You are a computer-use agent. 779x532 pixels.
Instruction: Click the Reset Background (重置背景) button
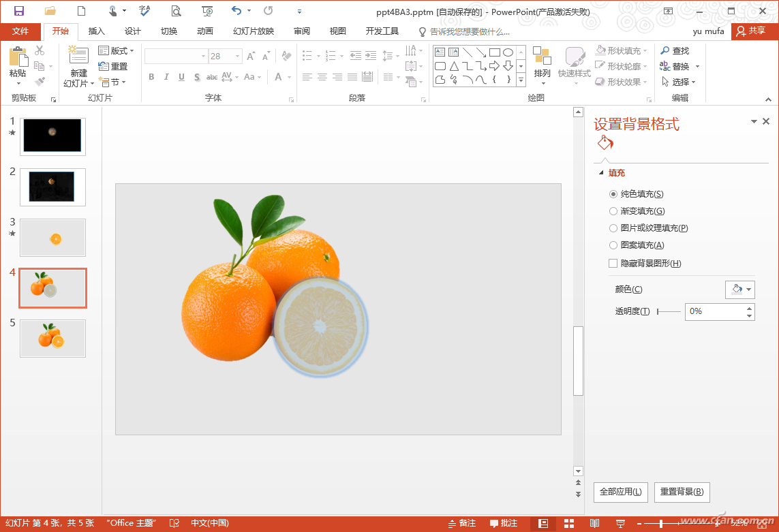pyautogui.click(x=682, y=492)
